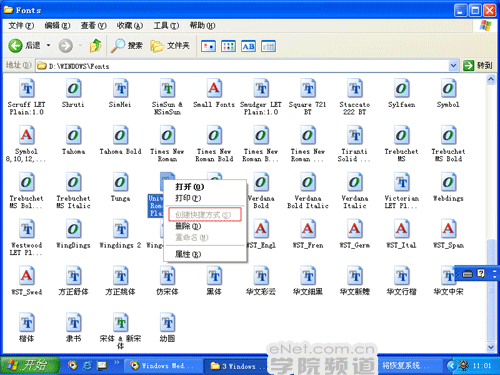Select the 华文行楷 font icon
The image size is (500, 375).
(402, 276)
